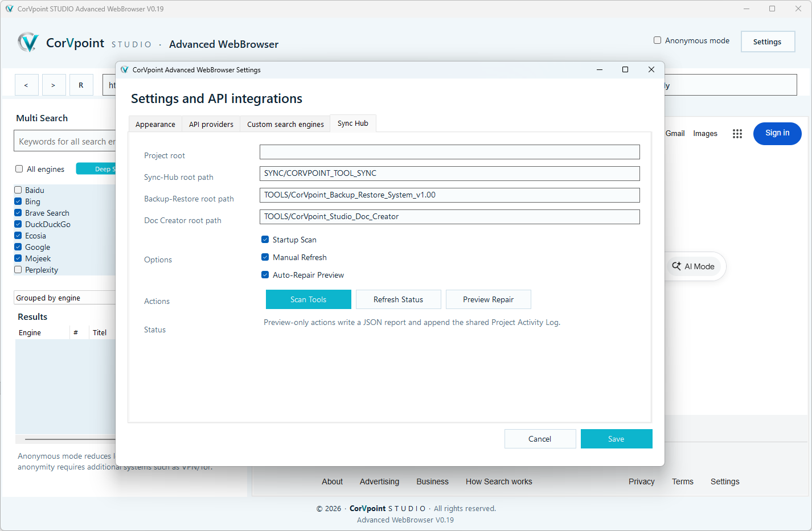Viewport: 812px width, 531px height.
Task: Click the # column header in Results
Action: [x=79, y=332]
